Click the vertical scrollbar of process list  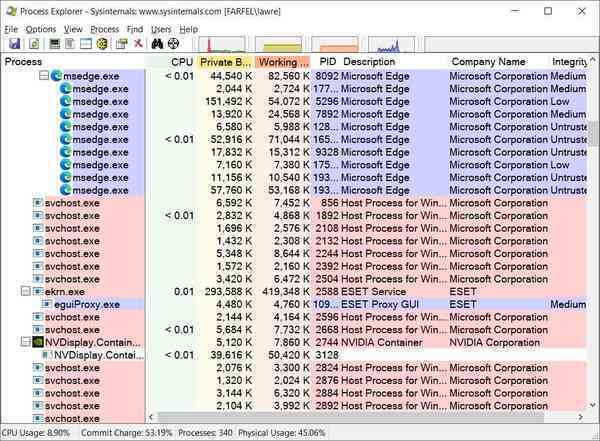[x=592, y=250]
